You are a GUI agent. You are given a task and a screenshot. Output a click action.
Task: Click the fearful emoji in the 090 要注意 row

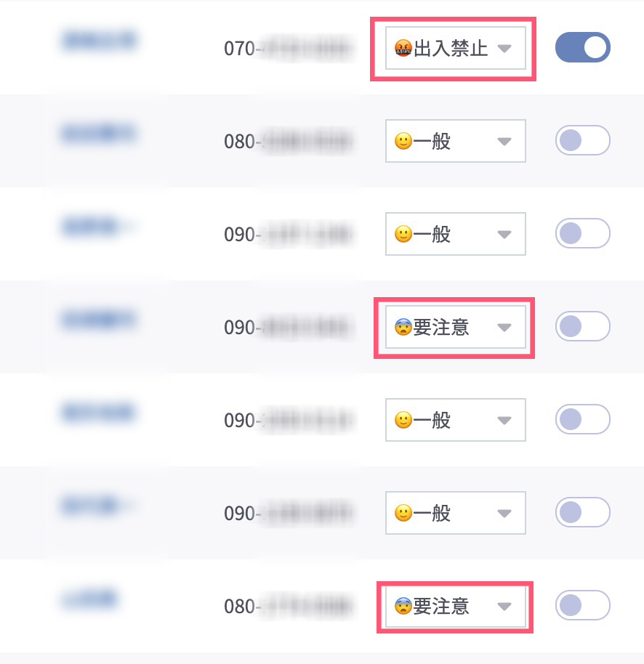[403, 328]
